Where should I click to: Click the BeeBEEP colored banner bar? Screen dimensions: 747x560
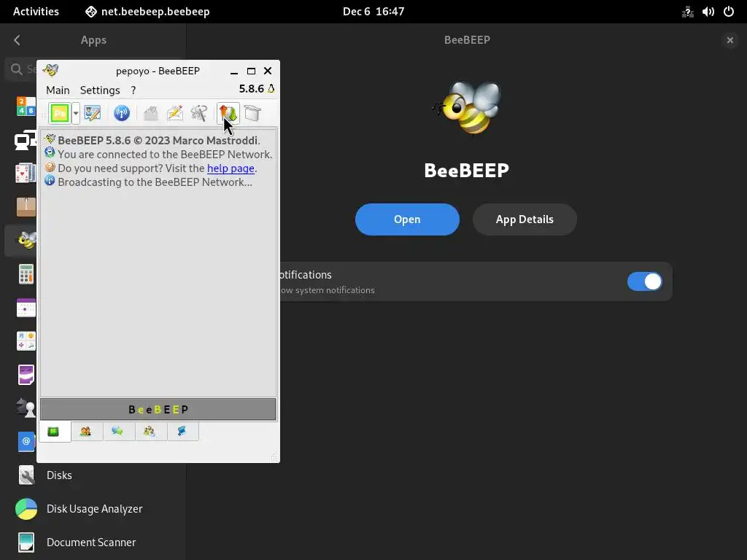point(158,410)
